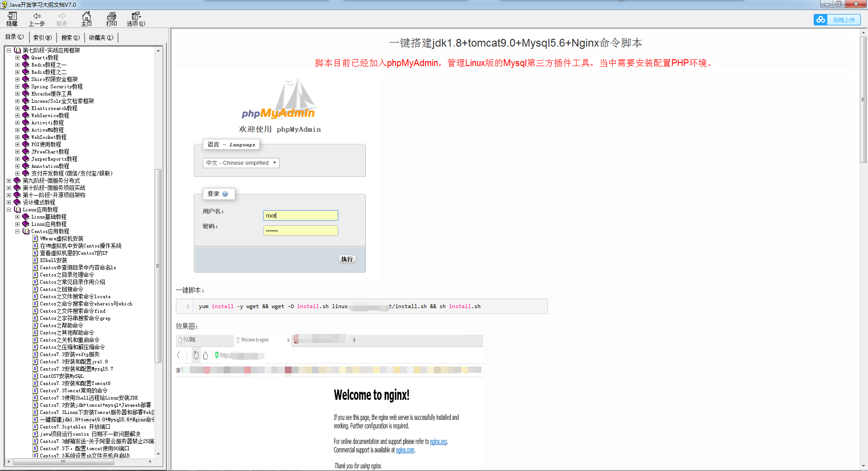Click the 前进 forward toolbar icon

point(62,19)
